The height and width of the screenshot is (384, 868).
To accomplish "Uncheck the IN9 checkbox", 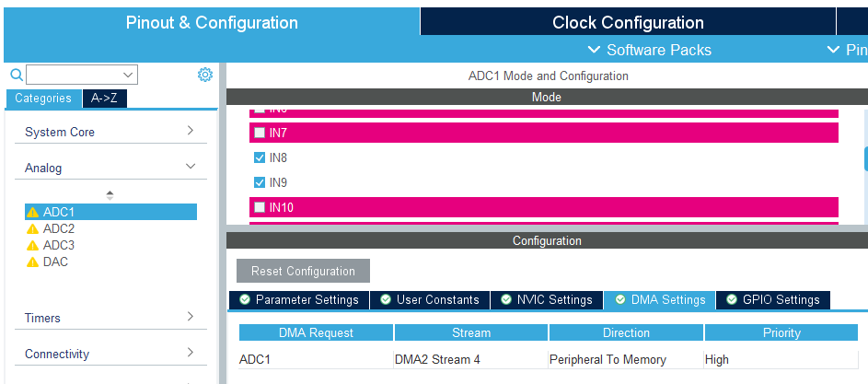I will click(259, 182).
